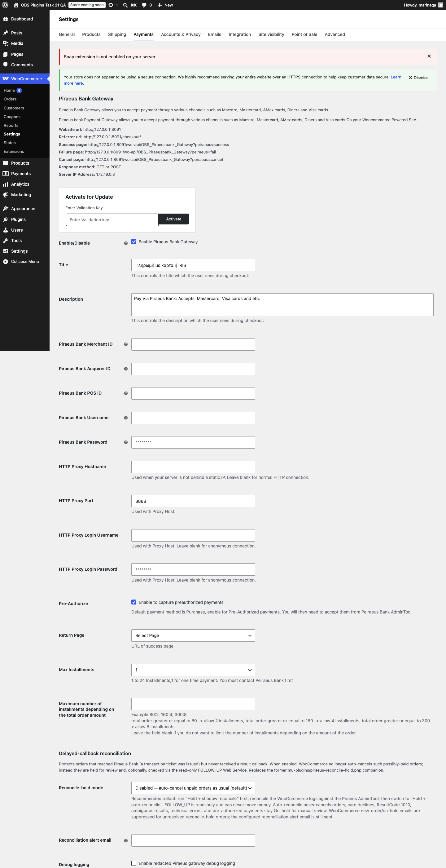Click the Appearance brush icon
This screenshot has width=446, height=868.
point(5,209)
